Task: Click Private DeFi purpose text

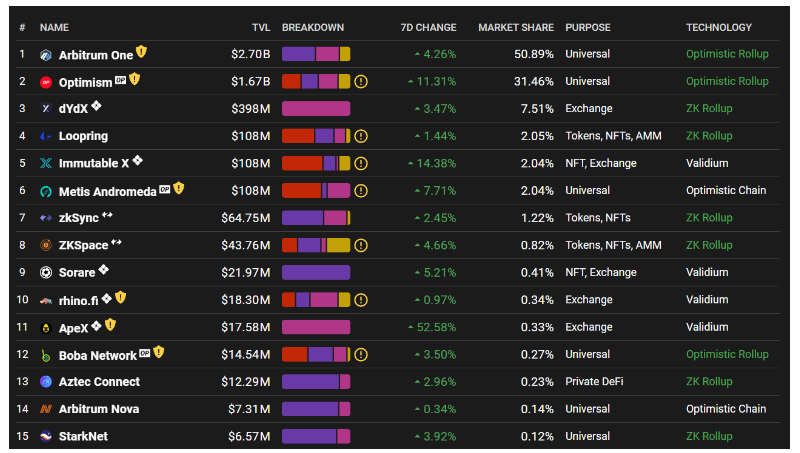Action: click(x=594, y=382)
